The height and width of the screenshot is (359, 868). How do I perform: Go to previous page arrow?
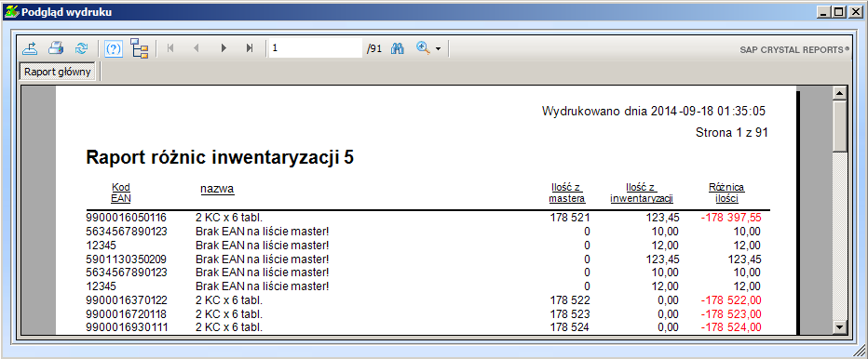(196, 48)
